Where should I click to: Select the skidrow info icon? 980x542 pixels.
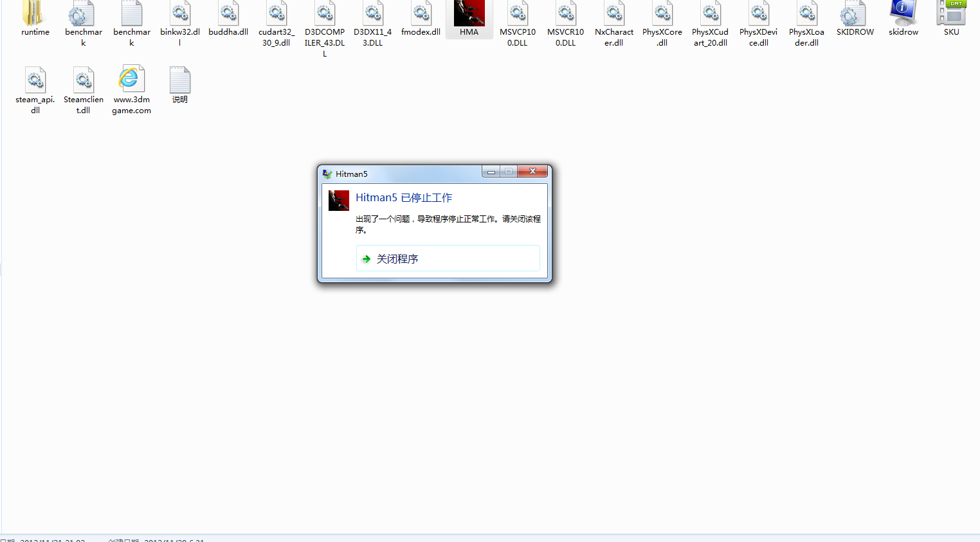[903, 14]
